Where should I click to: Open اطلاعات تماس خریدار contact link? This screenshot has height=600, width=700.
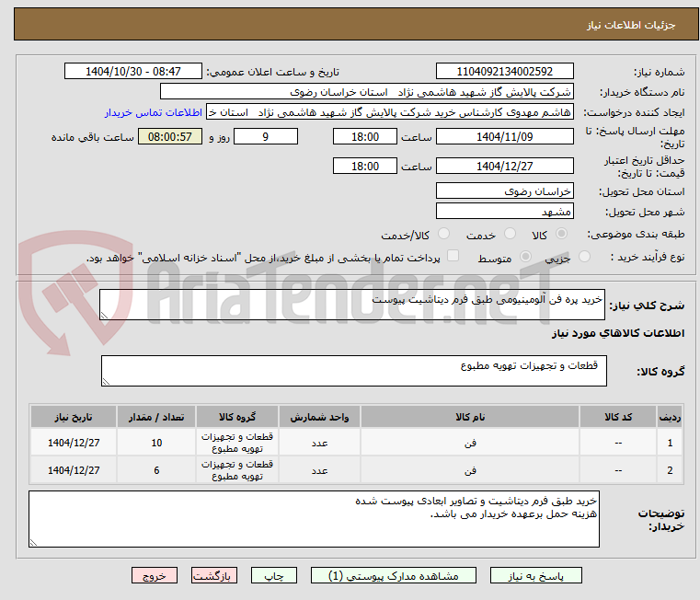pos(154,112)
